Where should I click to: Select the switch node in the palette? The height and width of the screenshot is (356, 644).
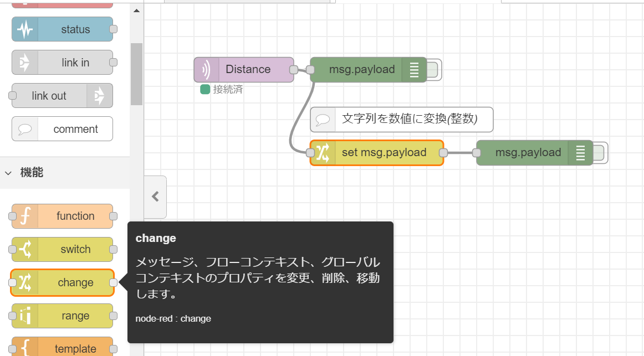62,249
